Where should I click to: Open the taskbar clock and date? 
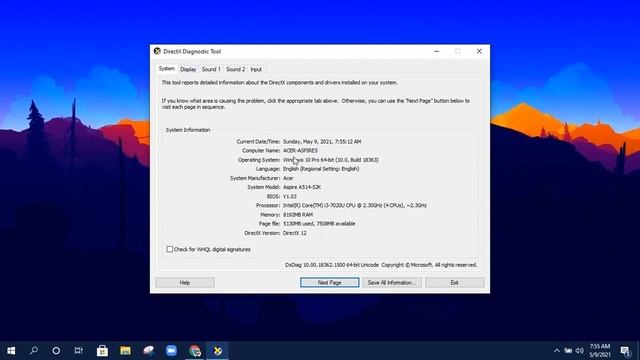(x=600, y=351)
